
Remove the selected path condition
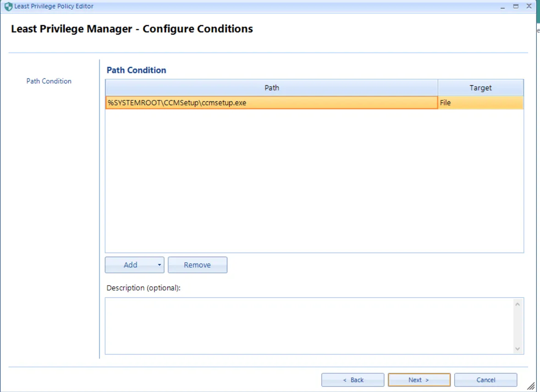click(197, 265)
